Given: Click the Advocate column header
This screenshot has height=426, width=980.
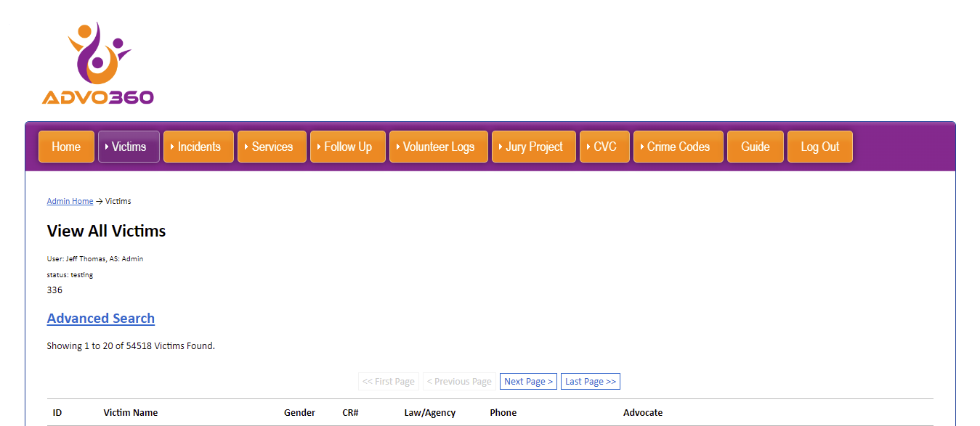Looking at the screenshot, I should coord(643,413).
